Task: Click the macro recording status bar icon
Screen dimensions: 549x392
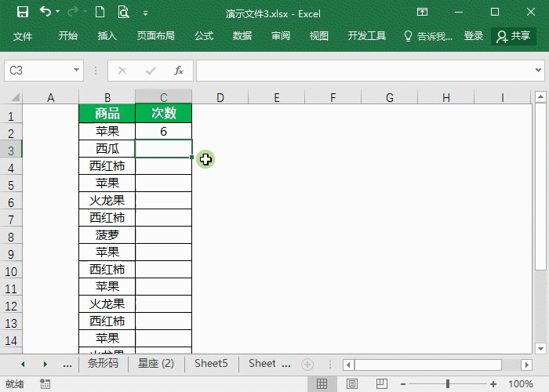Action: pos(45,384)
